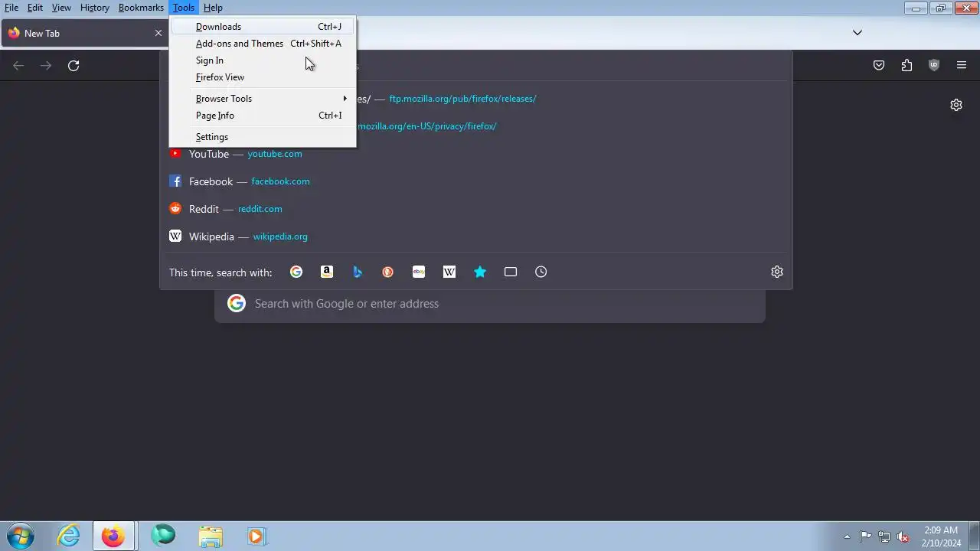
Task: Open Firefox View from Tools menu
Action: [x=263, y=77]
